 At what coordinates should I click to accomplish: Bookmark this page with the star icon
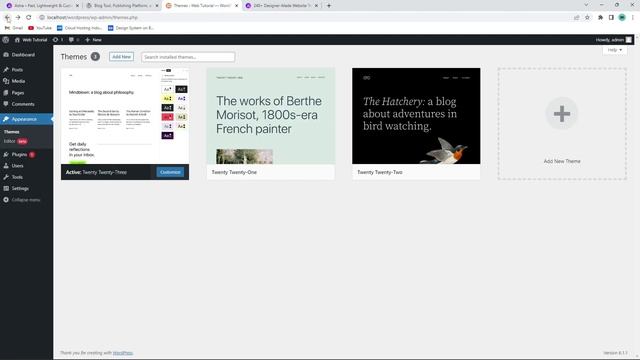pos(587,18)
